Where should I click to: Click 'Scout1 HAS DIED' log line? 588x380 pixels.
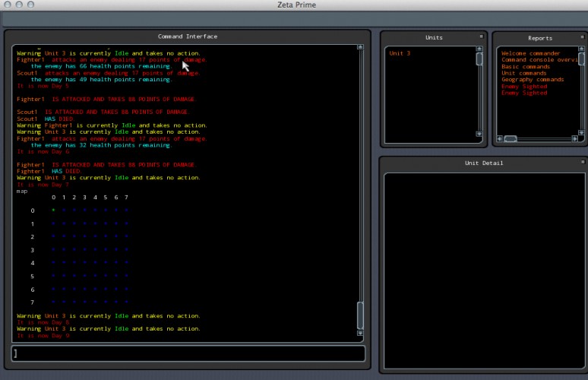point(46,119)
